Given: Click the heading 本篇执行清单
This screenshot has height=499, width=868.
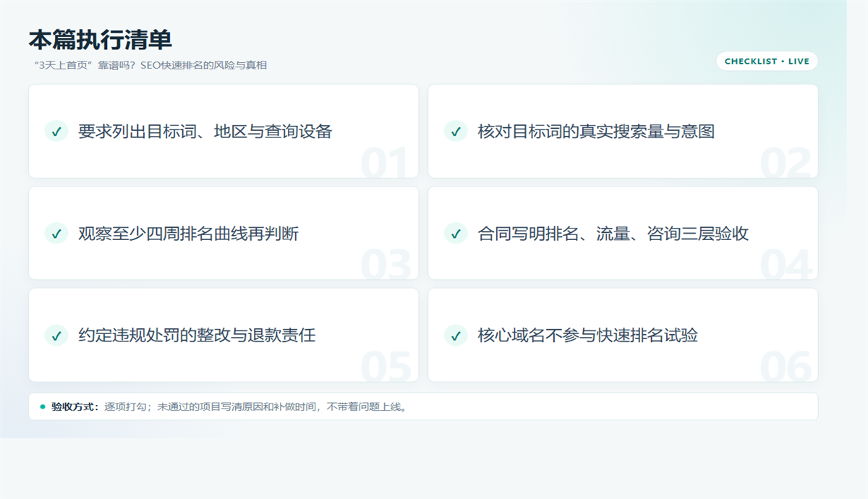Looking at the screenshot, I should click(100, 39).
